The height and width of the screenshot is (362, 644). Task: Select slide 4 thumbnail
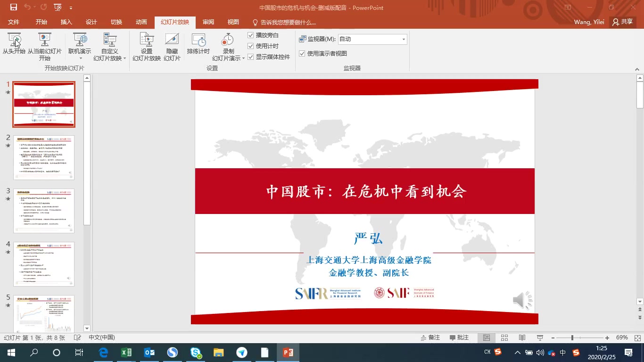pyautogui.click(x=44, y=264)
